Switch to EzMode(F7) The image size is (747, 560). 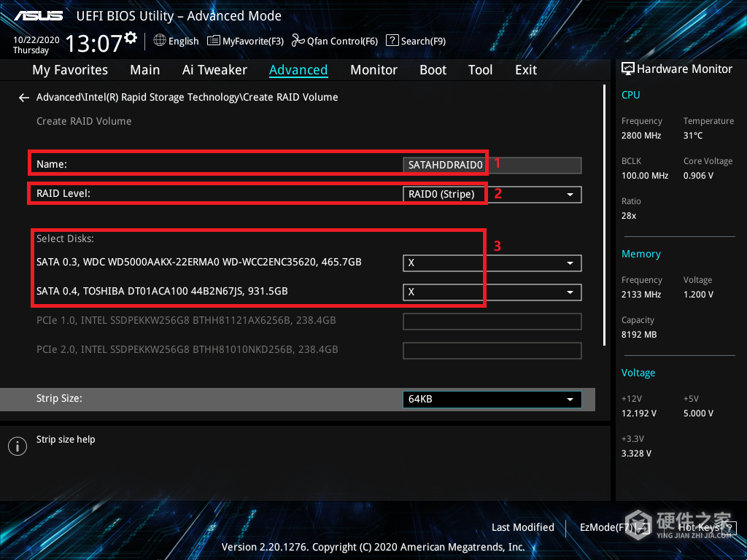coord(614,527)
